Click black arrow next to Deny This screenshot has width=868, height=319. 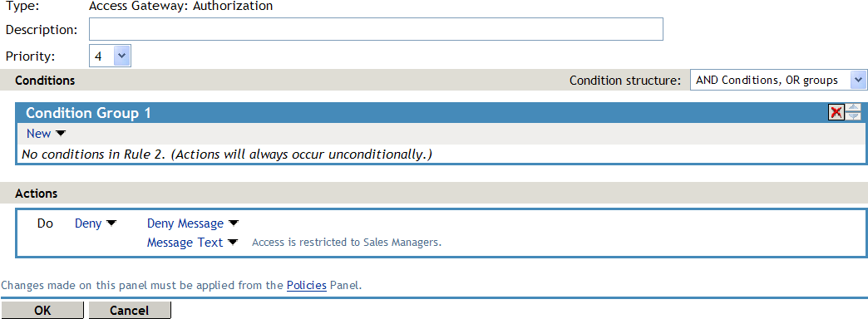tap(111, 223)
